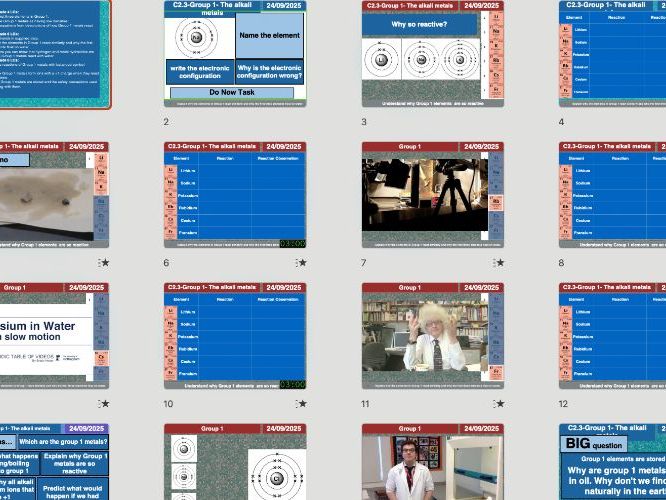Image resolution: width=666 pixels, height=500 pixels.
Task: Select the orange-highlighted first slide thumbnail
Action: pos(55,53)
